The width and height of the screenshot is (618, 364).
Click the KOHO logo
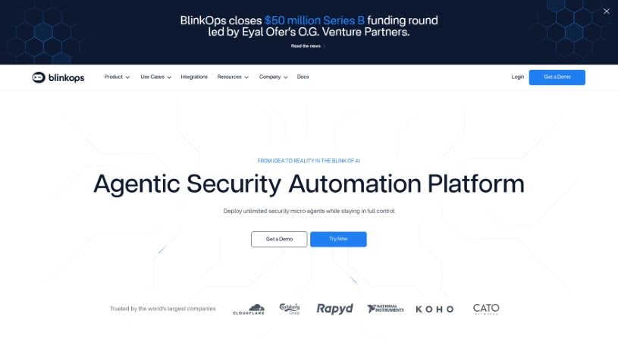[x=434, y=309]
